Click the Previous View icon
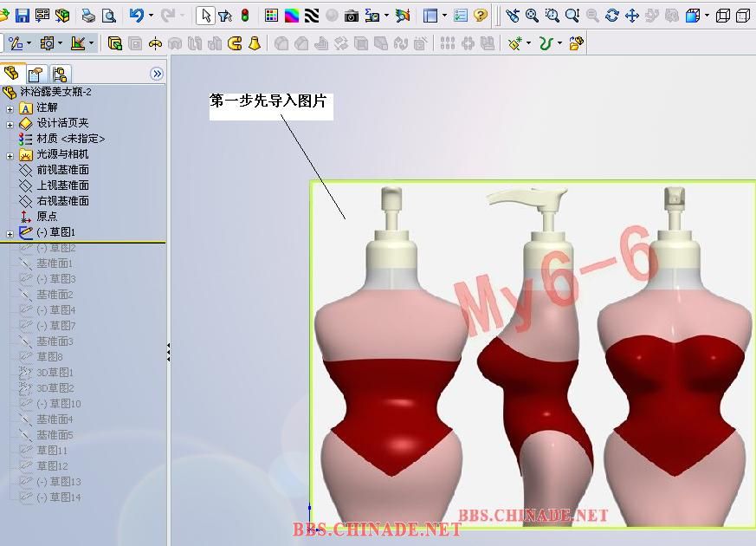The width and height of the screenshot is (756, 546). tap(513, 16)
